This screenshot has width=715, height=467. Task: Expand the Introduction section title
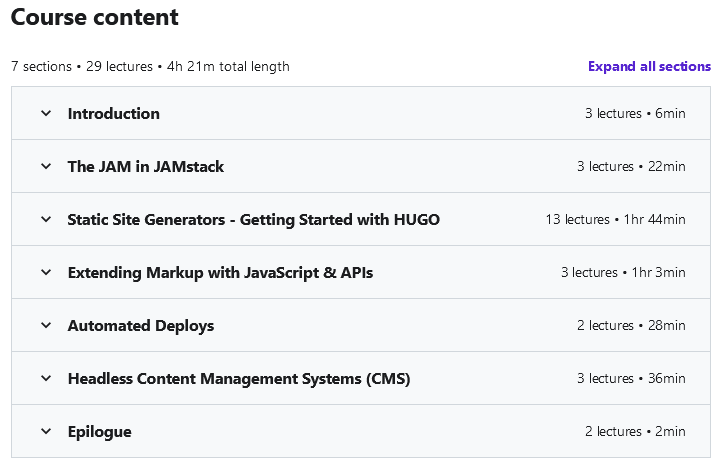(114, 113)
